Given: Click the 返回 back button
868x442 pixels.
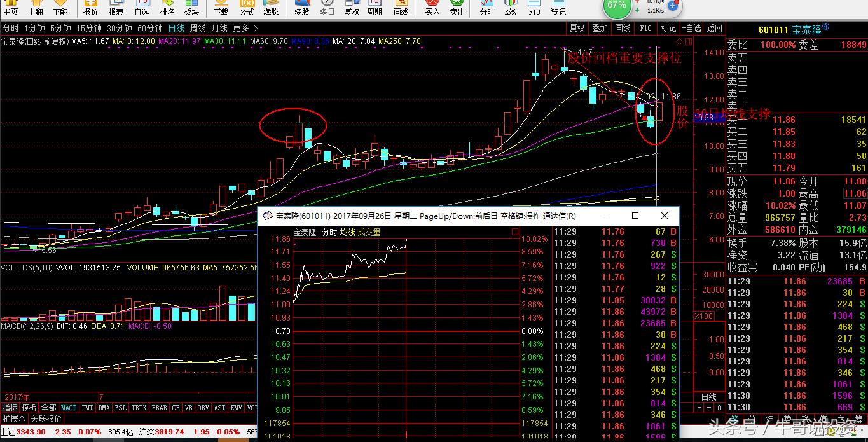Looking at the screenshot, I should 715,28.
